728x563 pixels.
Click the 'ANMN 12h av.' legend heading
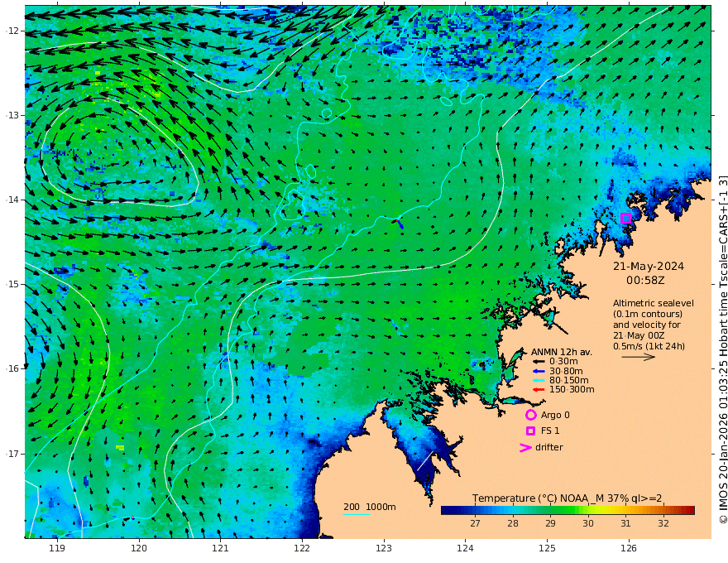click(562, 352)
